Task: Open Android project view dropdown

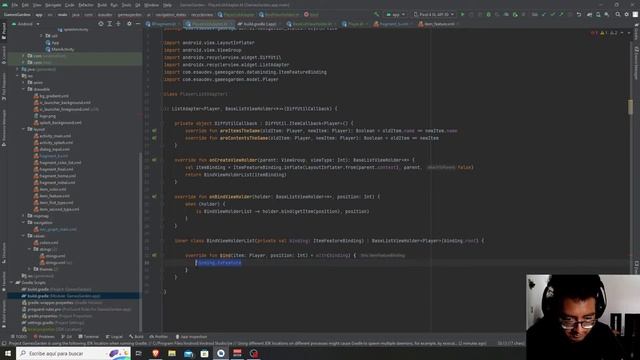Action: (x=26, y=24)
